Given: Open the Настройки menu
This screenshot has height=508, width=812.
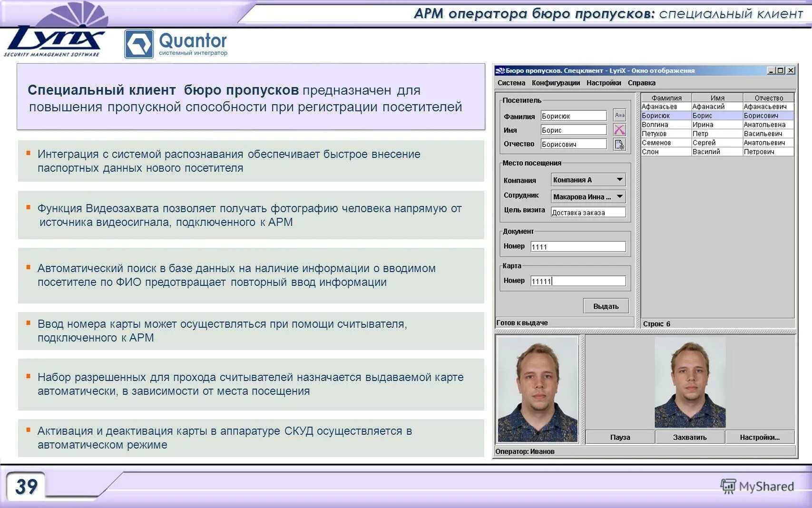Looking at the screenshot, I should pos(604,83).
